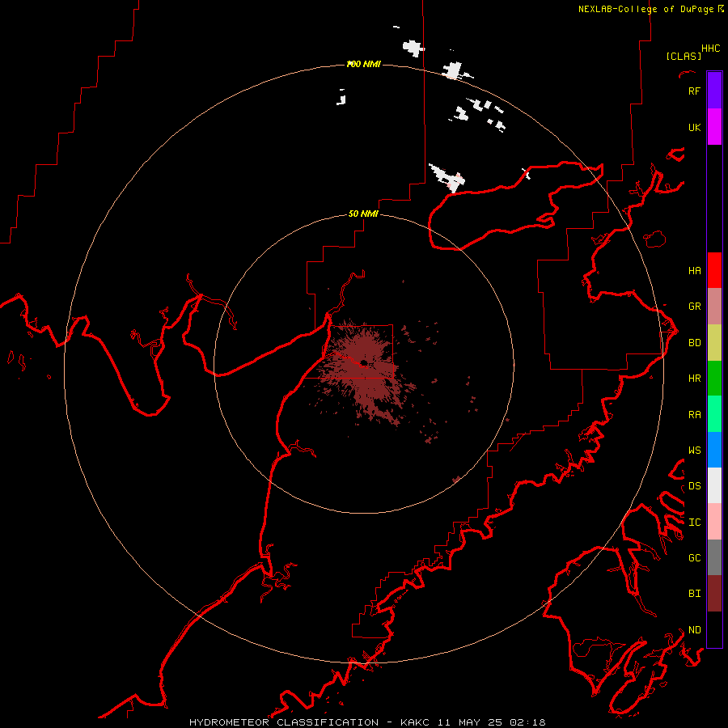
Task: Click the 02:18 timestamp
Action: (x=527, y=722)
